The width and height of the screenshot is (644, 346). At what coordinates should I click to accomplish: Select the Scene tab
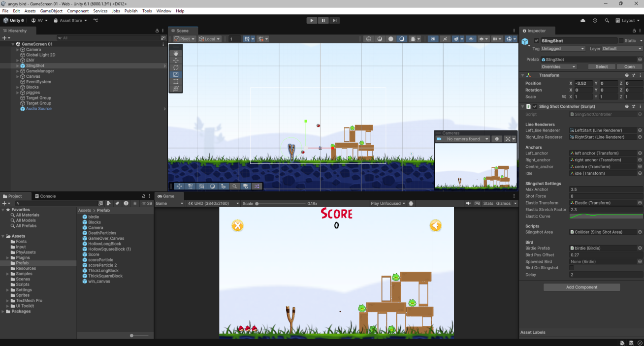coord(182,31)
